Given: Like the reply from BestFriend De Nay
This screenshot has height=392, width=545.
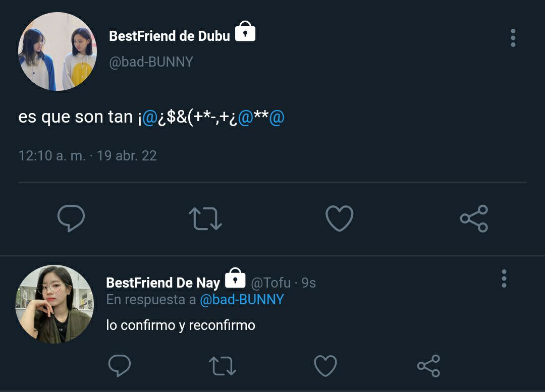Looking at the screenshot, I should tap(325, 366).
